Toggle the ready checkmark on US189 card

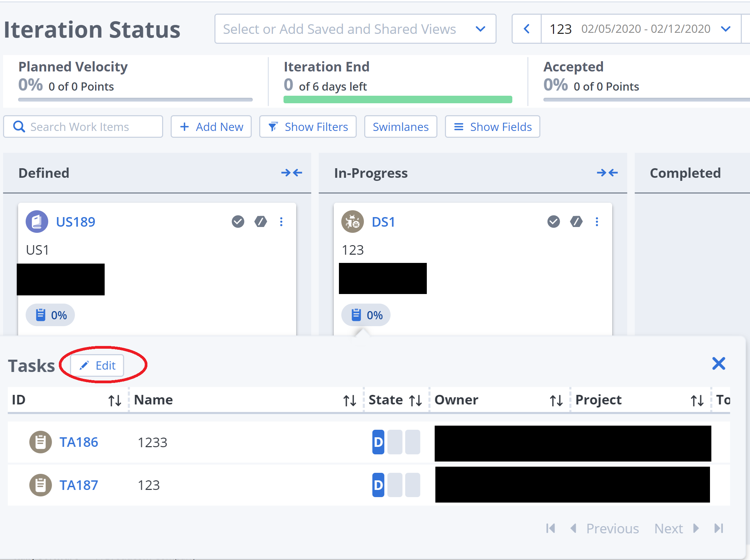238,222
